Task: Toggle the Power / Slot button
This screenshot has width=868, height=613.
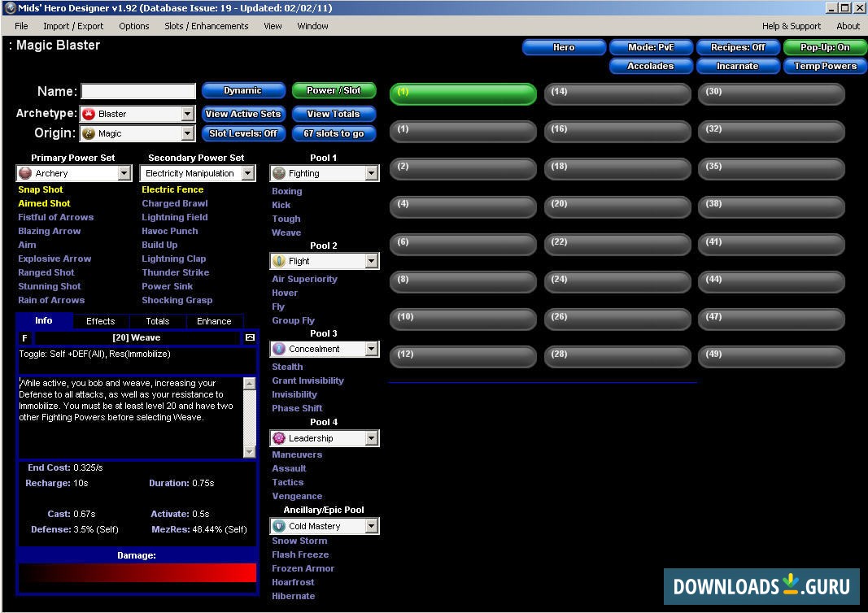Action: coord(334,91)
